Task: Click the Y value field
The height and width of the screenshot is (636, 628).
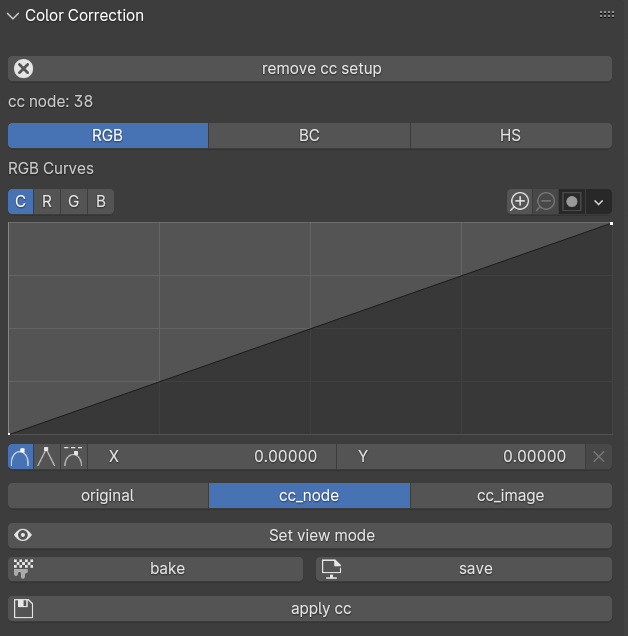Action: [461, 457]
